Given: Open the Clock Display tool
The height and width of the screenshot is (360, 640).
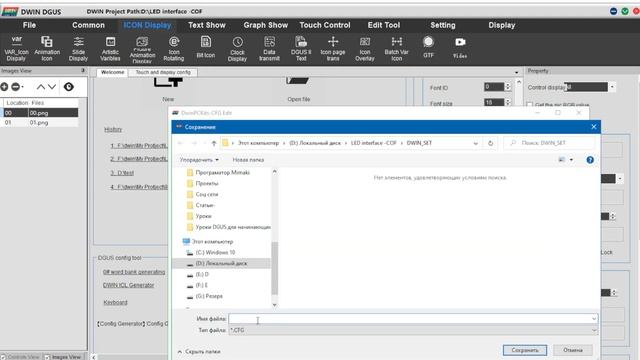Looking at the screenshot, I should point(237,48).
